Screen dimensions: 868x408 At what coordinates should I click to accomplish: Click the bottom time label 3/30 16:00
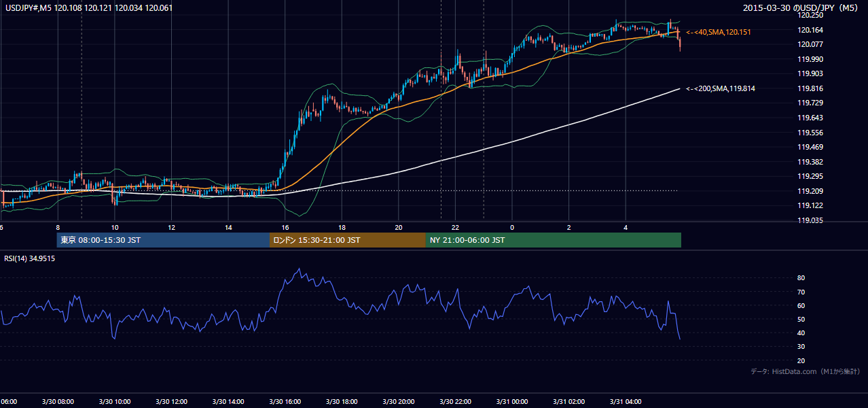(285, 401)
